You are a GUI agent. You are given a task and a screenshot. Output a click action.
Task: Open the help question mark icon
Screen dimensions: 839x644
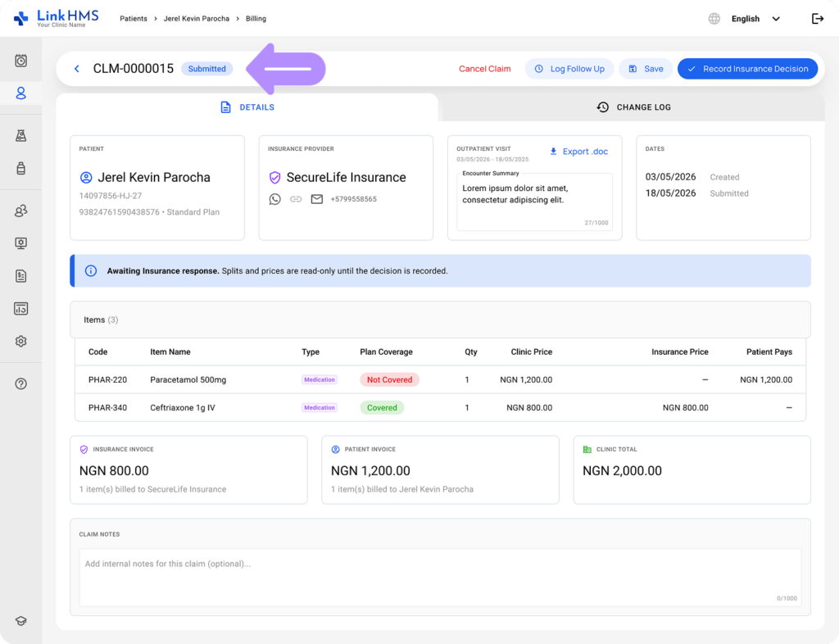click(20, 384)
